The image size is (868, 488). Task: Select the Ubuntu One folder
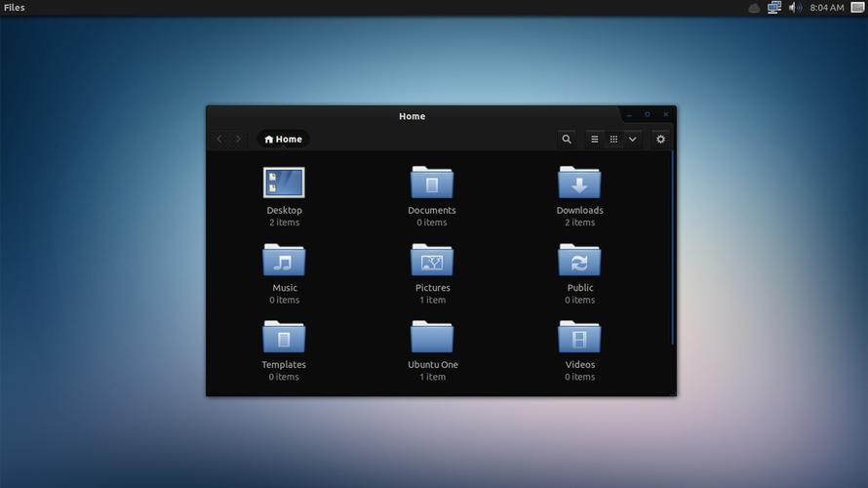pos(432,338)
